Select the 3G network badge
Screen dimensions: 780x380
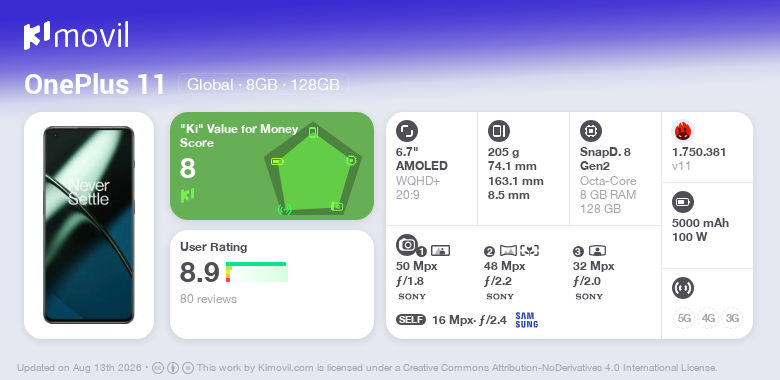(732, 318)
